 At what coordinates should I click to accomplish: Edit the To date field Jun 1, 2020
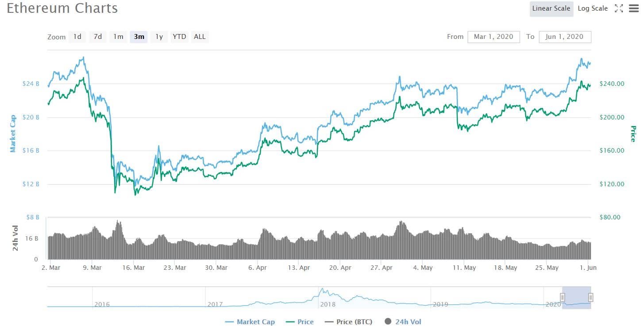pos(565,37)
